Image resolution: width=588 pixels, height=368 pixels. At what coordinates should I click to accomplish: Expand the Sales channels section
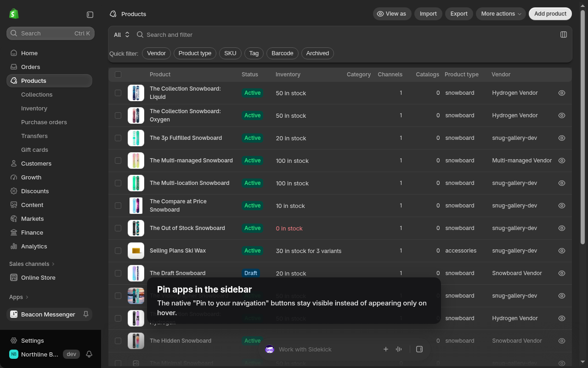click(x=32, y=264)
